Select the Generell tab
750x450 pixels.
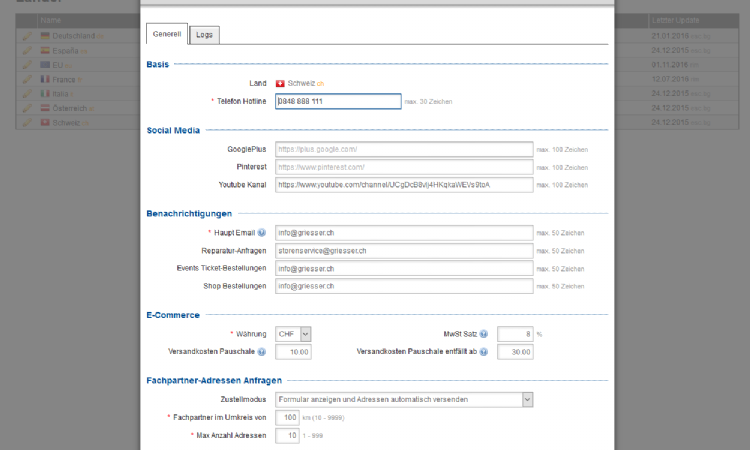(167, 34)
